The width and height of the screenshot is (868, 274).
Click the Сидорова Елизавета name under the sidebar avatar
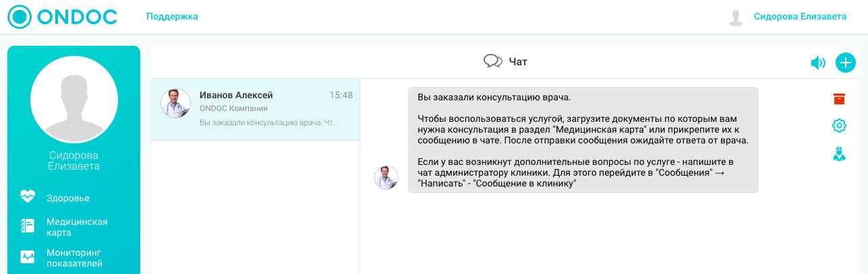(74, 161)
